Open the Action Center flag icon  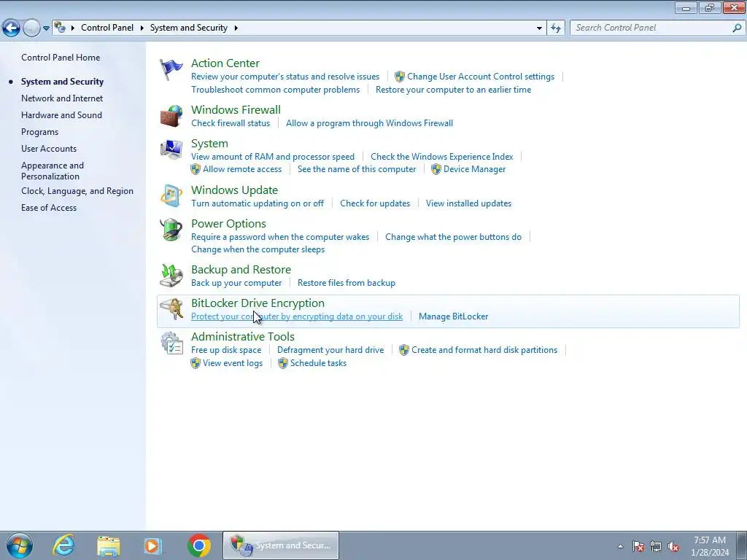pyautogui.click(x=171, y=70)
